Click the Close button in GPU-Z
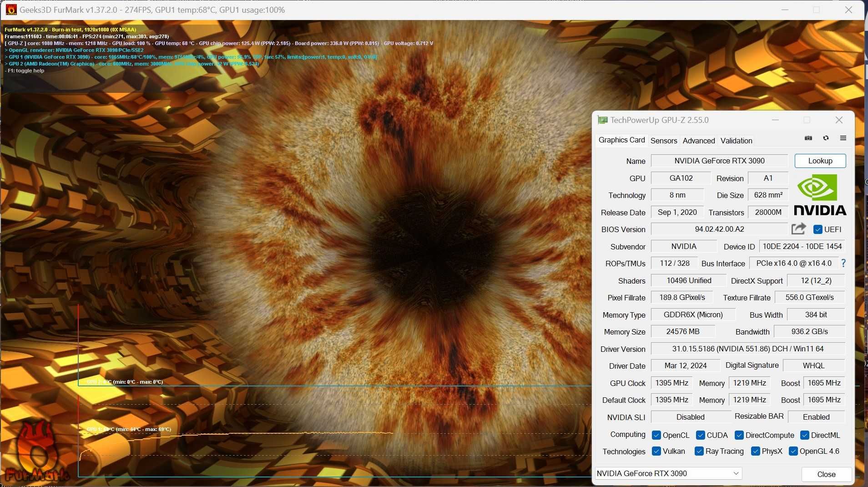This screenshot has height=487, width=868. tap(826, 474)
